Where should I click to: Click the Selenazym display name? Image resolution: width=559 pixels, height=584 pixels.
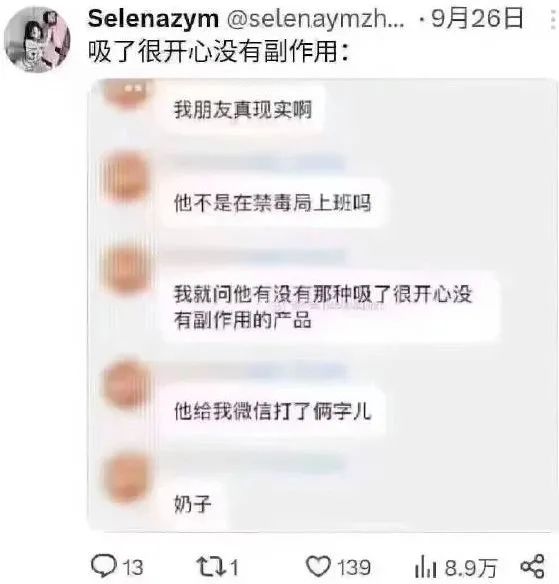(153, 19)
